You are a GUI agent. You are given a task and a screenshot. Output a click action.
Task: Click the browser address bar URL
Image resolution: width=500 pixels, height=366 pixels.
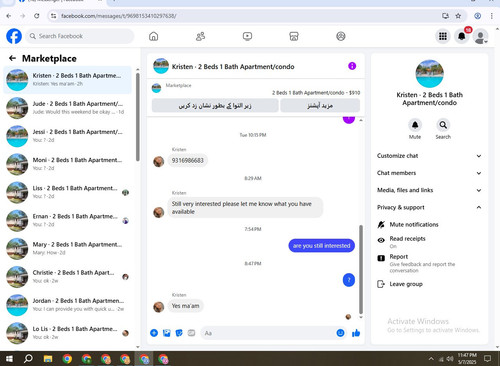point(119,16)
